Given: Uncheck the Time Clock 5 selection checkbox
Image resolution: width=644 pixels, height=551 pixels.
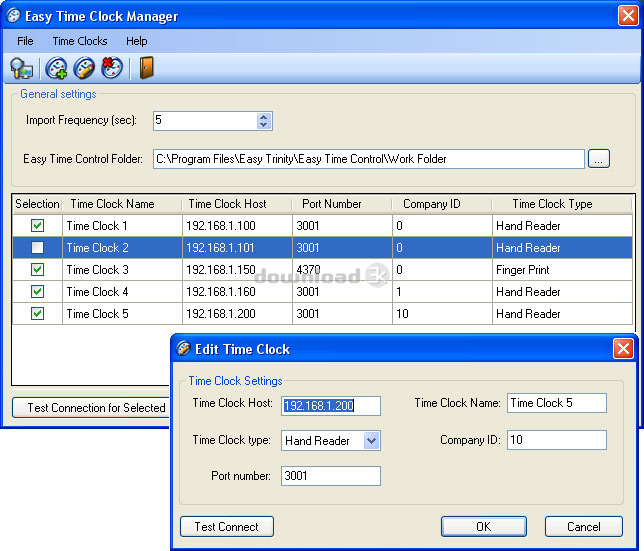Looking at the screenshot, I should (x=37, y=314).
